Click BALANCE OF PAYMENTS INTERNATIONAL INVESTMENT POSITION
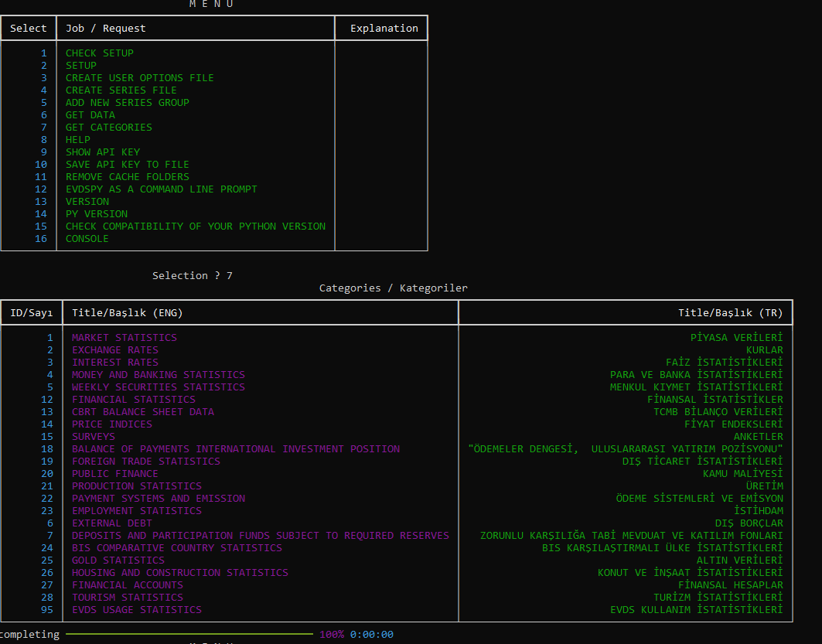Viewport: 822px width, 644px height. click(235, 449)
